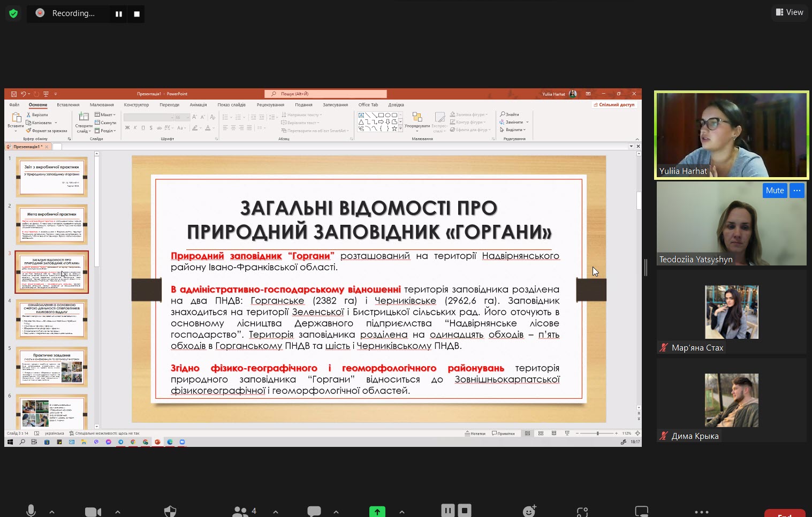Open the Security shield in Zoom toolbar

click(170, 512)
